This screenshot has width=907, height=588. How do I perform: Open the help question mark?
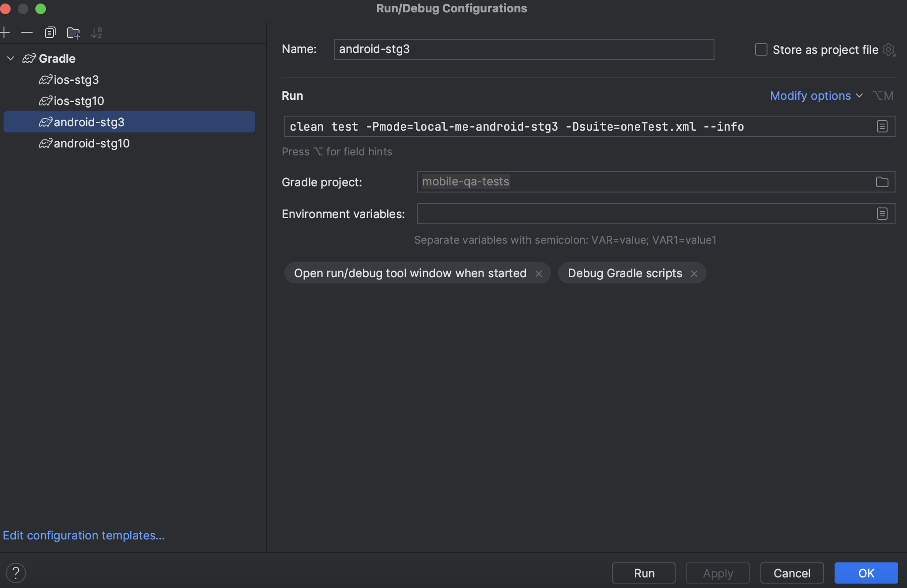[x=16, y=573]
